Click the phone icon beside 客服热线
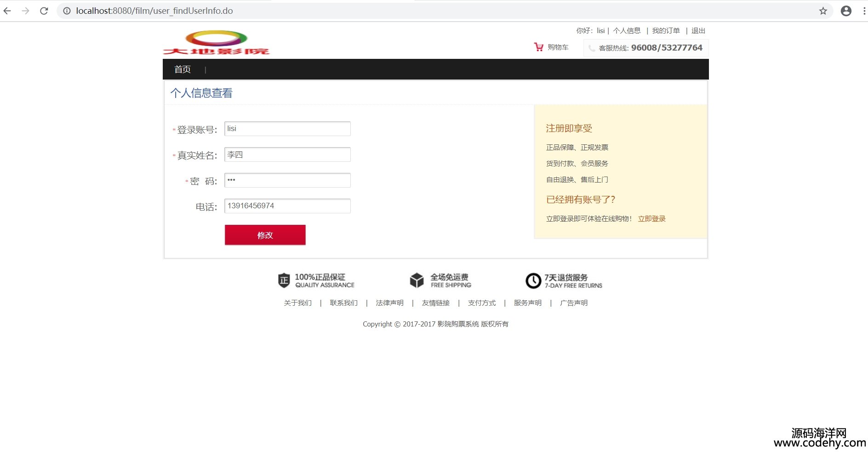The width and height of the screenshot is (868, 452). [592, 48]
